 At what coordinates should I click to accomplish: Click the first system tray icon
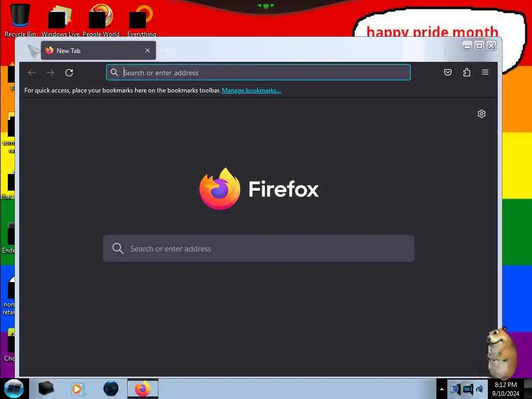coord(455,389)
